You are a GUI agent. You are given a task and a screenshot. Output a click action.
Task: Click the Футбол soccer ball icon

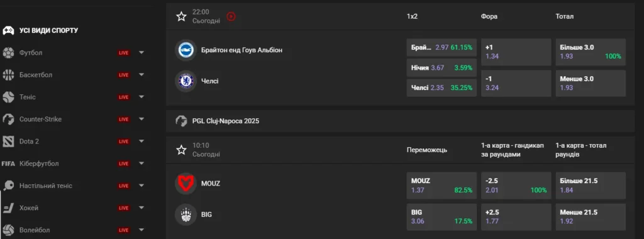coord(8,53)
